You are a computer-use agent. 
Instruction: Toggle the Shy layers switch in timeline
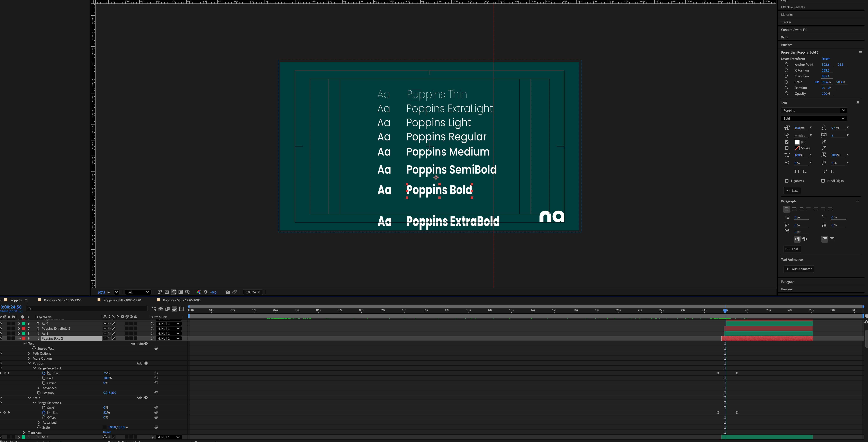pos(160,309)
